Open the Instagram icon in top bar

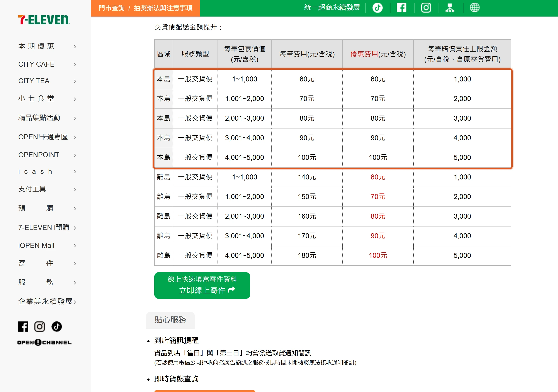click(426, 8)
